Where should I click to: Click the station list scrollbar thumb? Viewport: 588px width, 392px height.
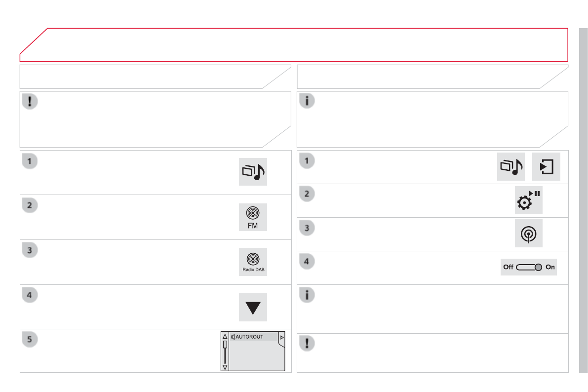(225, 345)
